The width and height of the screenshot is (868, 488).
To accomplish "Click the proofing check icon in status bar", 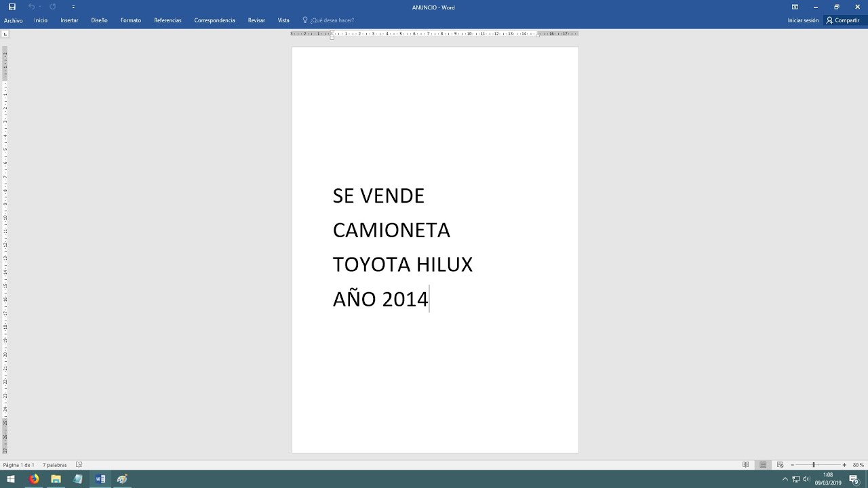I will (79, 465).
